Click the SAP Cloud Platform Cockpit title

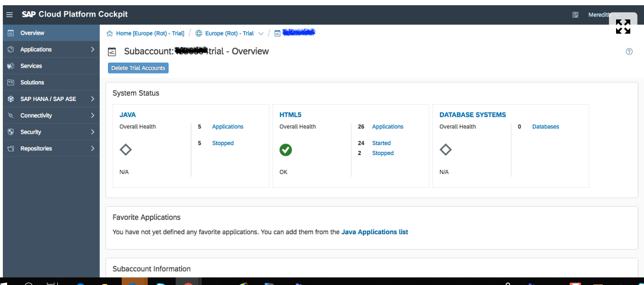click(x=75, y=14)
